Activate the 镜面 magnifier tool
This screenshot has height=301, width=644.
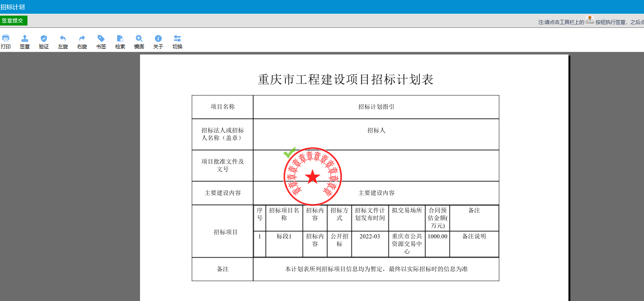click(x=139, y=38)
